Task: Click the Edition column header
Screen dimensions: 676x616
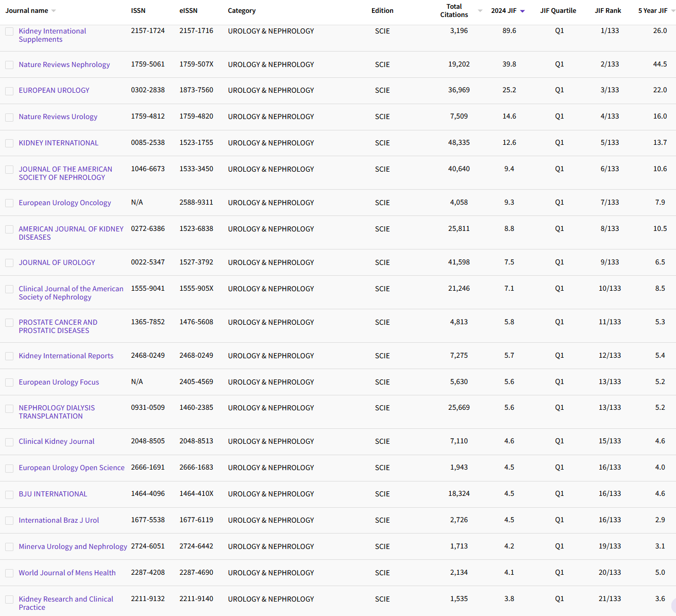Action: tap(382, 10)
